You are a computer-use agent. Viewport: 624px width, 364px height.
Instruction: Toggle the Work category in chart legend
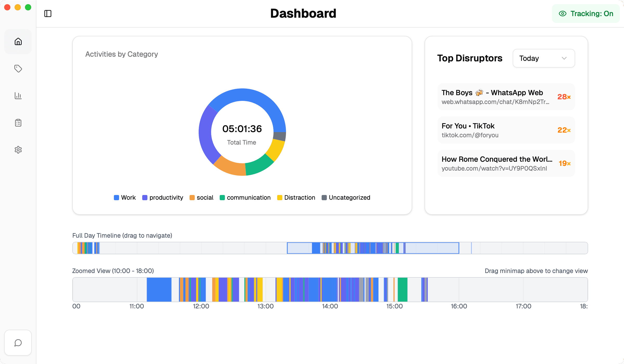125,198
